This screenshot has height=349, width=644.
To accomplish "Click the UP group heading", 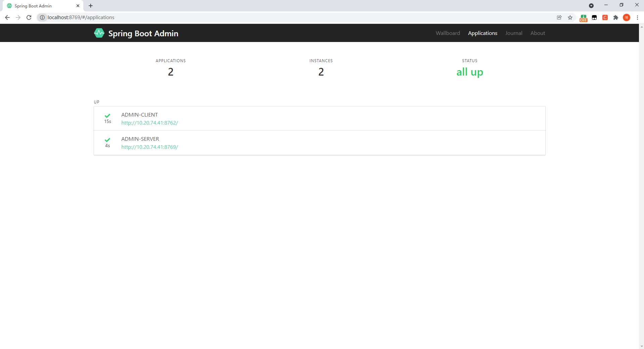I will pyautogui.click(x=97, y=102).
